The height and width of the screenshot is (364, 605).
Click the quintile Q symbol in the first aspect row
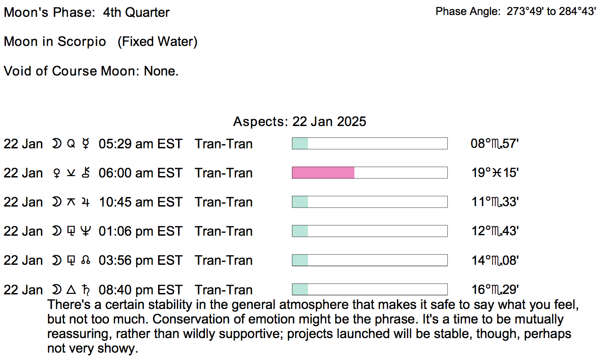pyautogui.click(x=70, y=144)
